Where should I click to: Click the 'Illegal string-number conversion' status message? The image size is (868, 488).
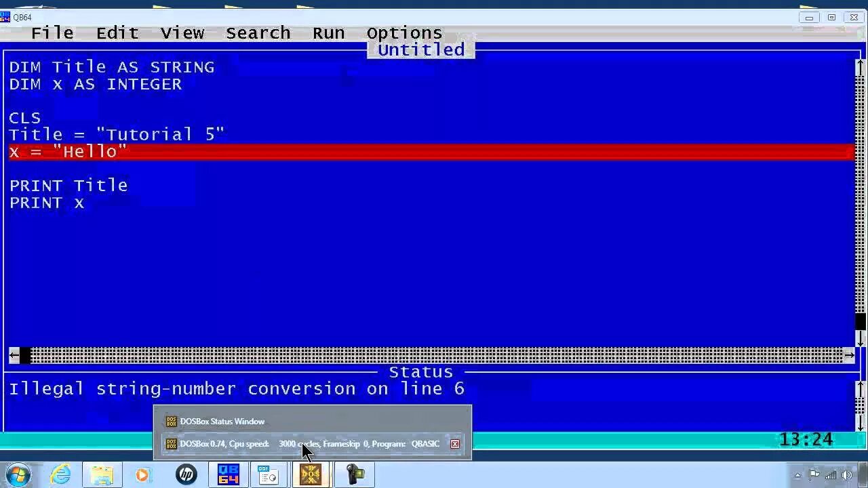click(x=237, y=389)
